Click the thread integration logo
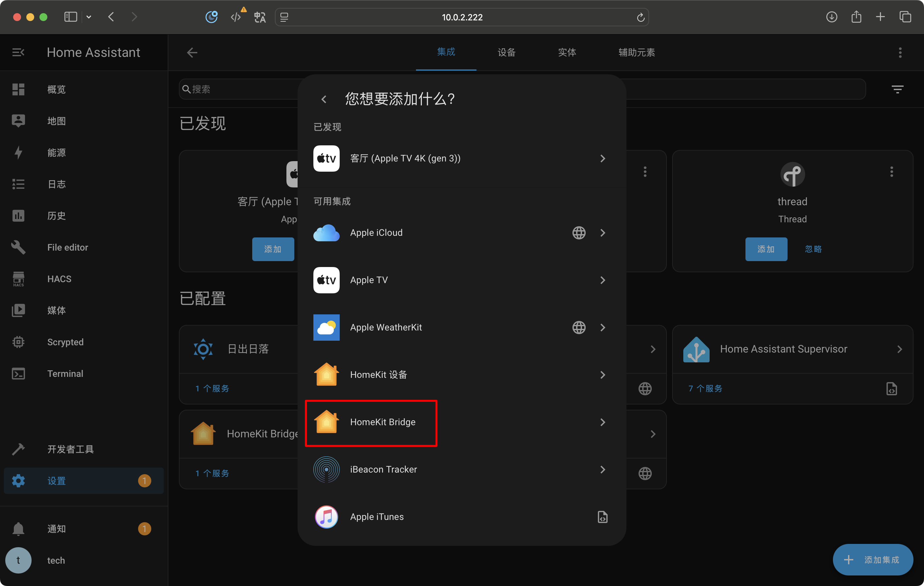 point(792,175)
